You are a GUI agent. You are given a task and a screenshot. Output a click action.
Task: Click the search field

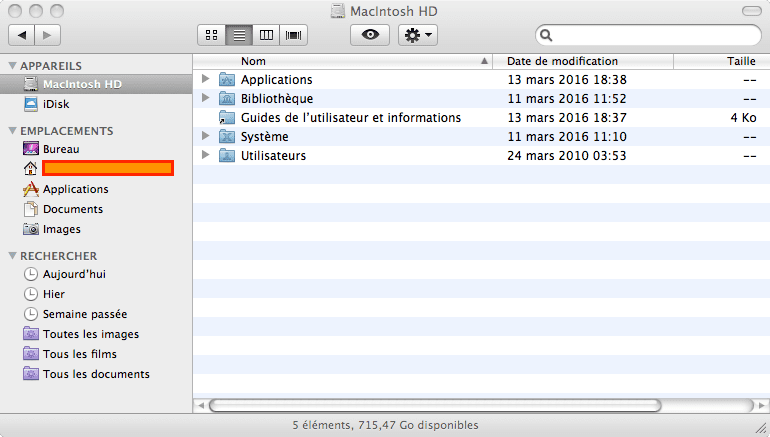[648, 35]
